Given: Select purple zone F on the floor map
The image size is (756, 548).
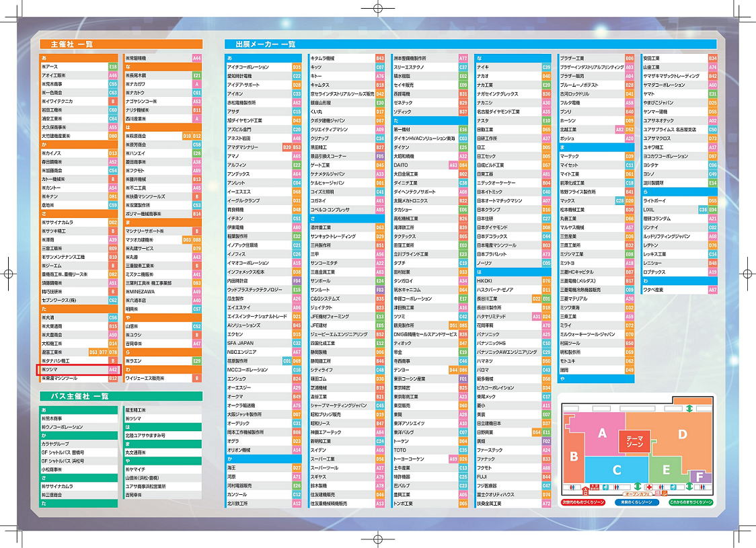Looking at the screenshot, I should pos(701,477).
